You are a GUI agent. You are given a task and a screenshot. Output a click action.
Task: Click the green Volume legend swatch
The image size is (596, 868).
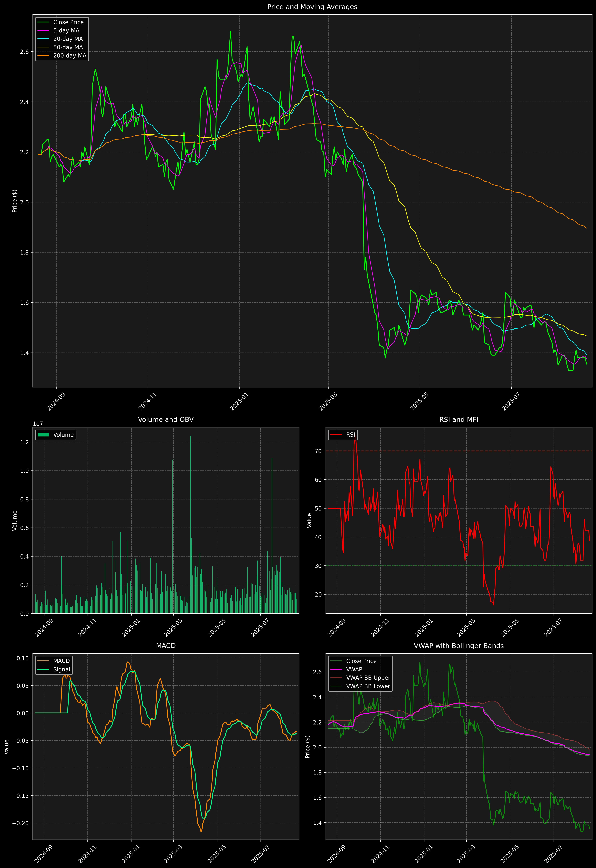coord(43,435)
